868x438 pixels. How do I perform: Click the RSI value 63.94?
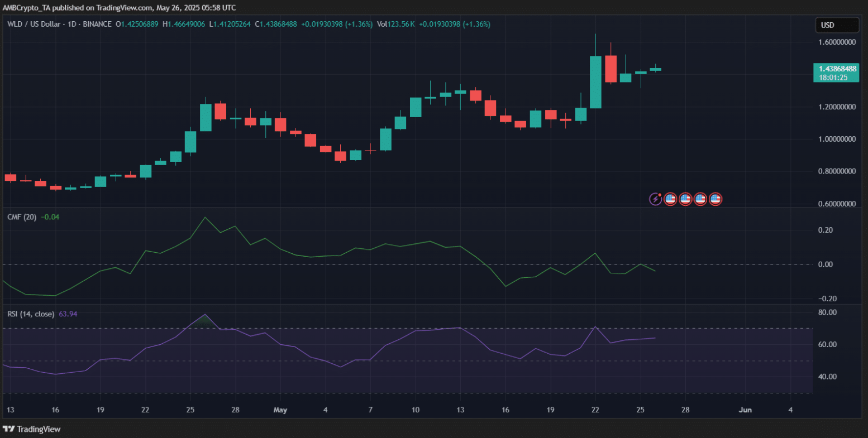point(68,314)
